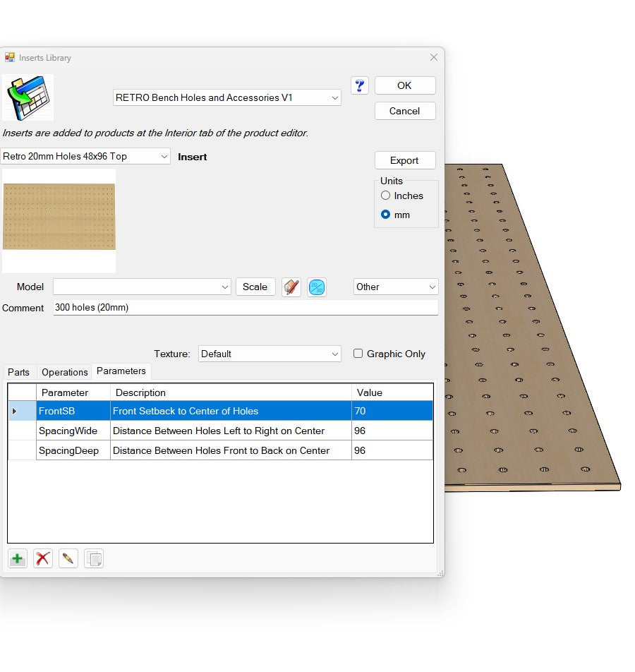Click the pencil edit parameter icon

coord(68,559)
